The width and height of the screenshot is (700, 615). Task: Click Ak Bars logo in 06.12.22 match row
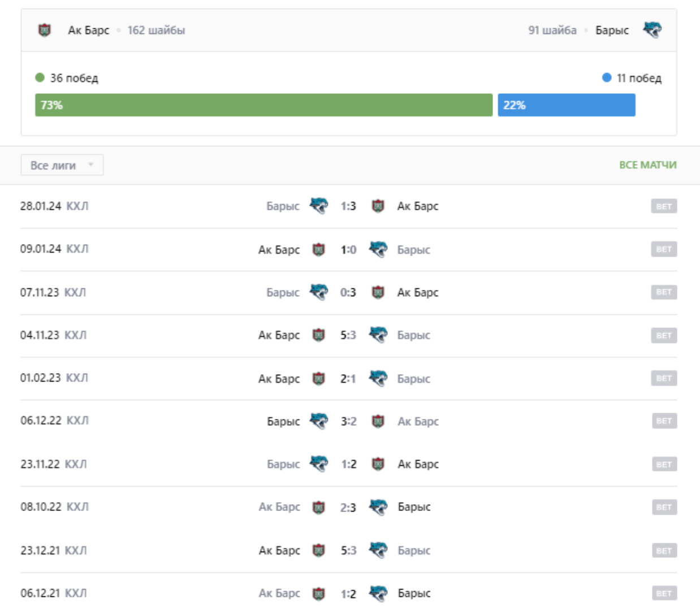378,421
